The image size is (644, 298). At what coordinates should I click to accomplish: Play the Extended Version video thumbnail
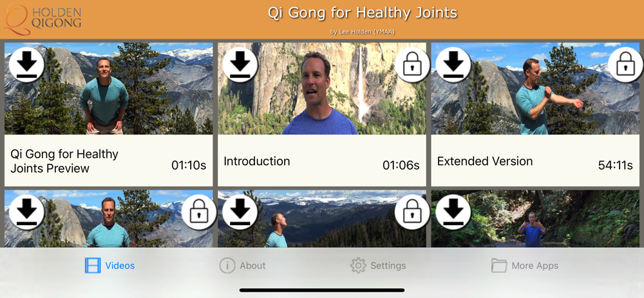pyautogui.click(x=535, y=88)
